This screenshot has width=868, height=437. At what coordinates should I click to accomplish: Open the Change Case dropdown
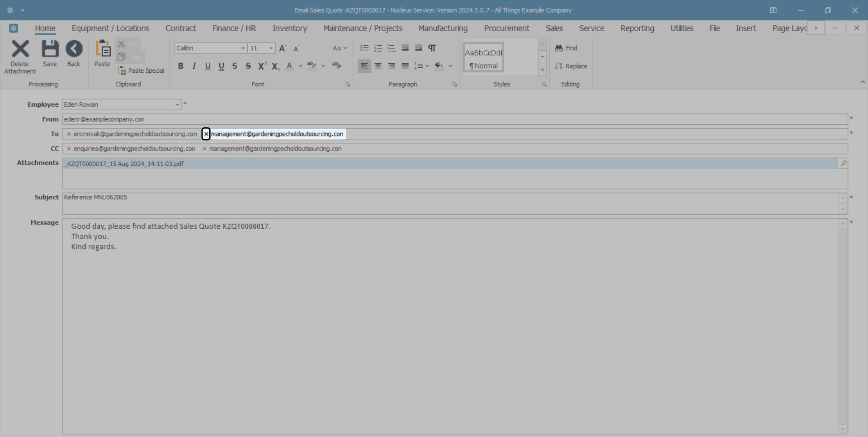[x=340, y=48]
